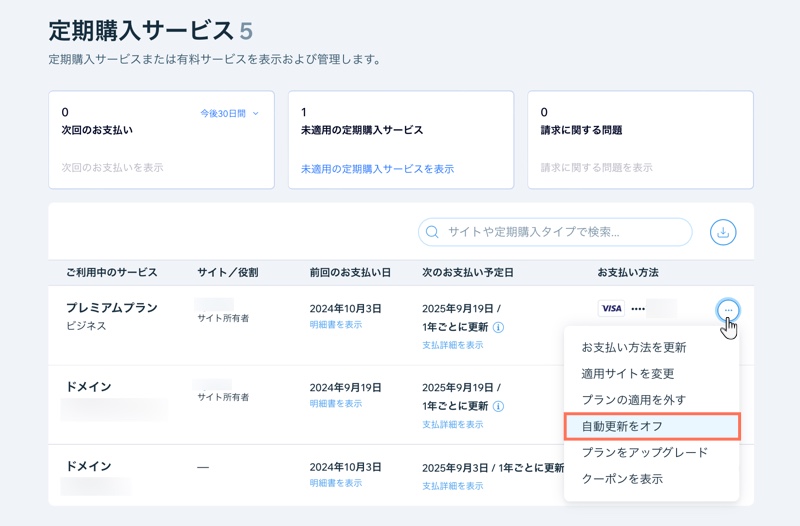The height and width of the screenshot is (526, 800).
Task: Click the 請求に関する問題を表示 link
Action: 596,167
